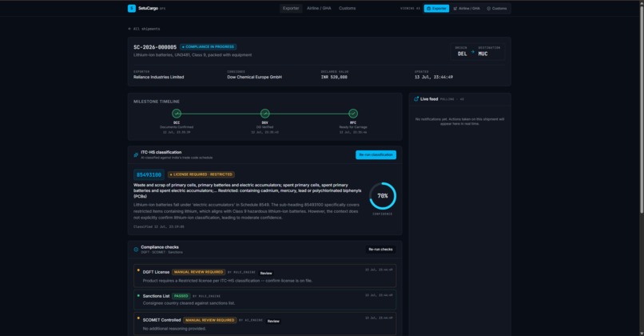The height and width of the screenshot is (336, 644).
Task: Click the Passed badge on Sanctions List
Action: (181, 296)
